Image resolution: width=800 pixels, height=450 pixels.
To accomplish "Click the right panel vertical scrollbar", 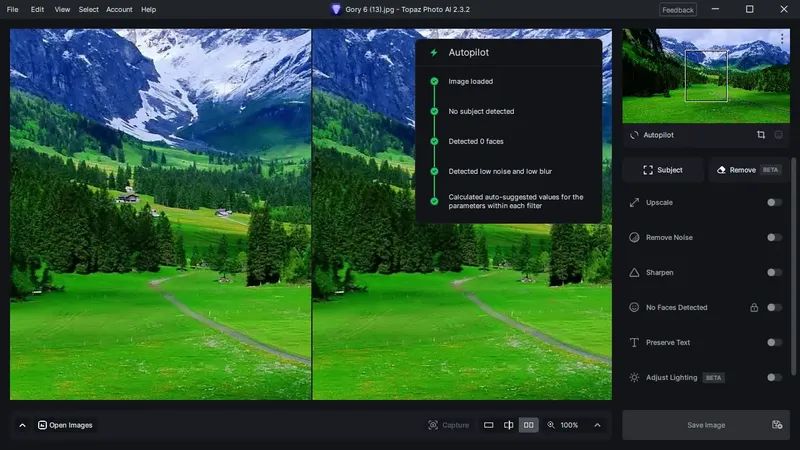I will pyautogui.click(x=793, y=266).
